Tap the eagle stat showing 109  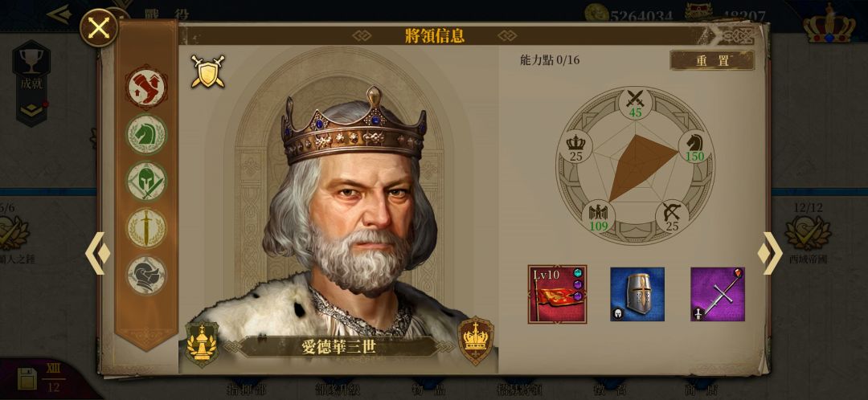click(x=599, y=216)
